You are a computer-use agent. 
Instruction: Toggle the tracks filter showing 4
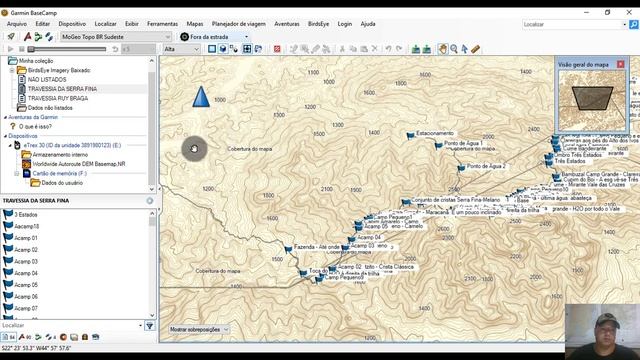pos(51,337)
